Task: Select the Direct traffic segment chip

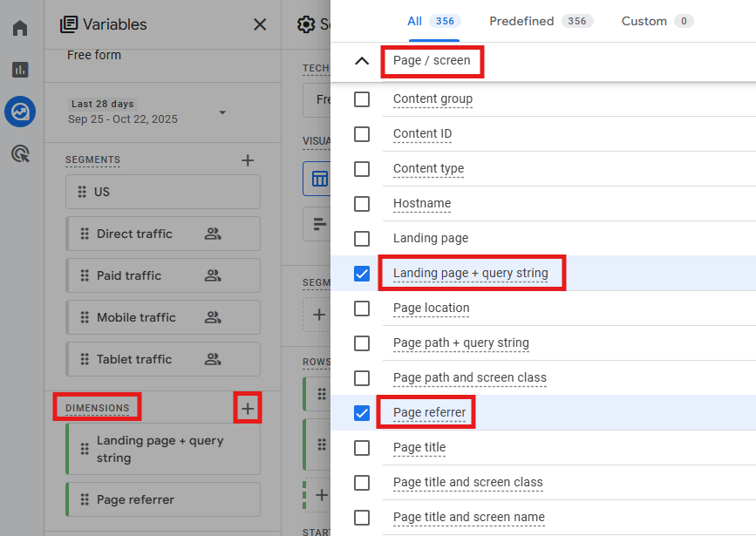Action: pos(163,234)
